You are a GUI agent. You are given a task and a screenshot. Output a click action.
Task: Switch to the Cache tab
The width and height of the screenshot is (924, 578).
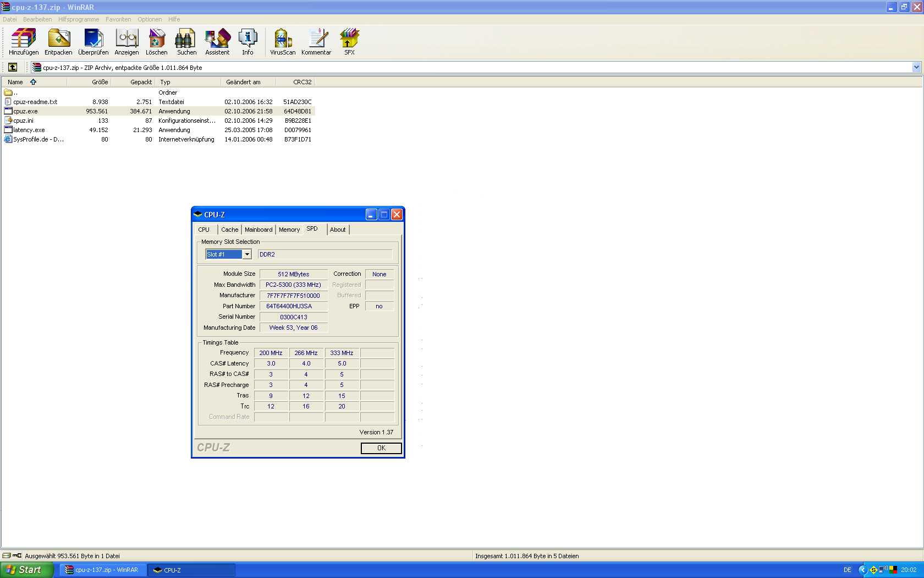[230, 230]
